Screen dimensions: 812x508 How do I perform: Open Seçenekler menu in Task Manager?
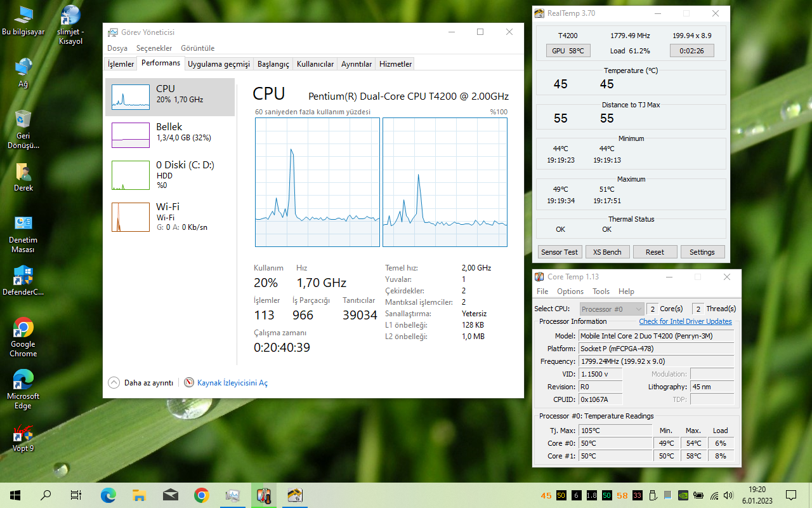[x=154, y=48]
